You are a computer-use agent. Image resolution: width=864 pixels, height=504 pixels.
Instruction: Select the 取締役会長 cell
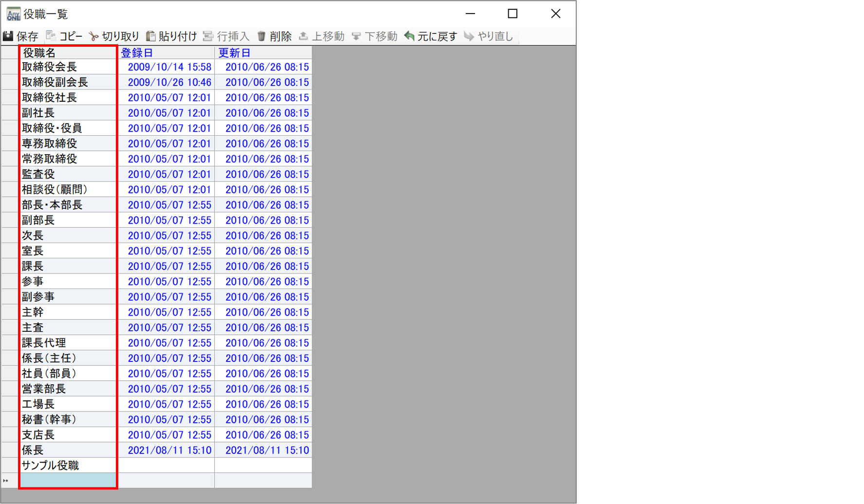click(x=68, y=67)
